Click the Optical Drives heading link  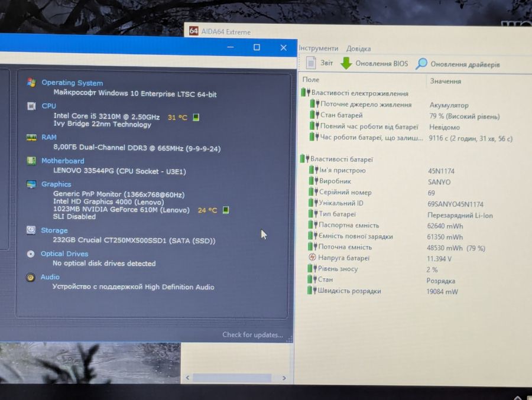click(x=64, y=253)
